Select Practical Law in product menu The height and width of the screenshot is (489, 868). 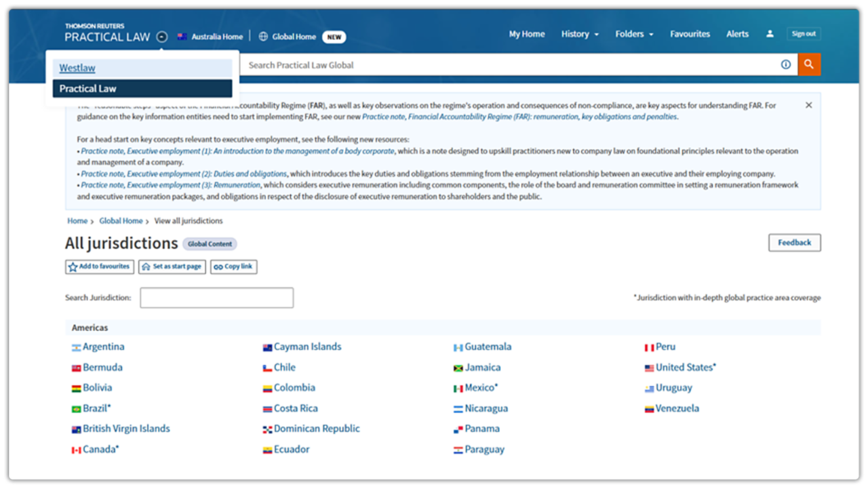[x=87, y=89]
